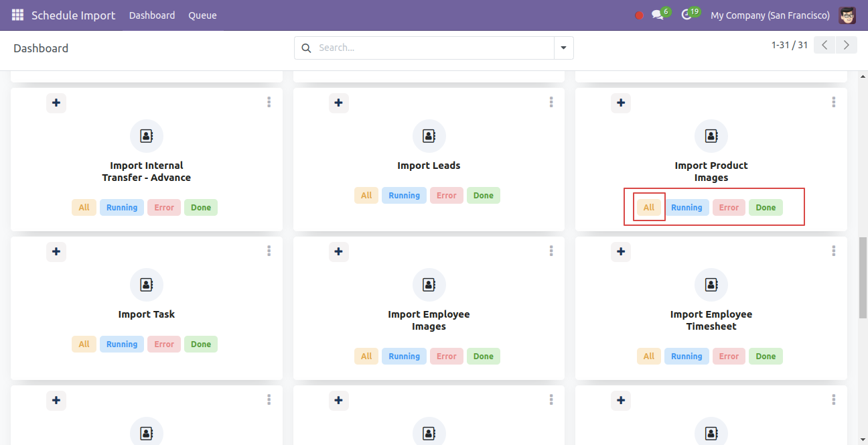
Task: Show Running records for Import Product Images
Action: click(x=687, y=208)
